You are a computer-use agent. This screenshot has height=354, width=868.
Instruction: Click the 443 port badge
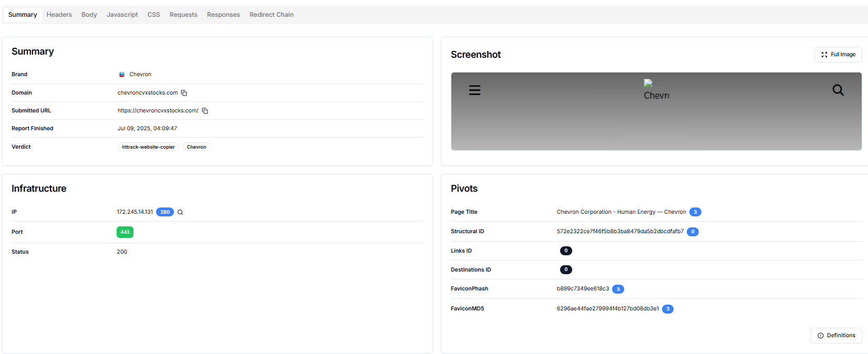(x=125, y=232)
